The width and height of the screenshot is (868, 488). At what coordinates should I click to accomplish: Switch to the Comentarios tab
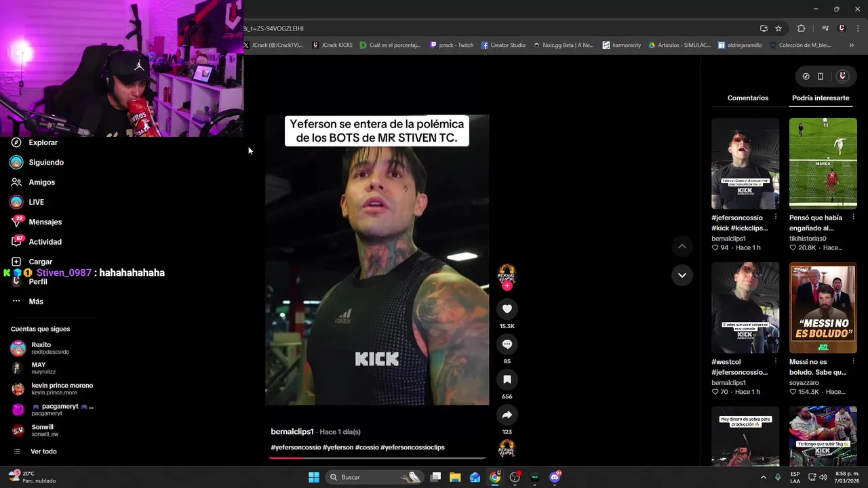tap(748, 98)
